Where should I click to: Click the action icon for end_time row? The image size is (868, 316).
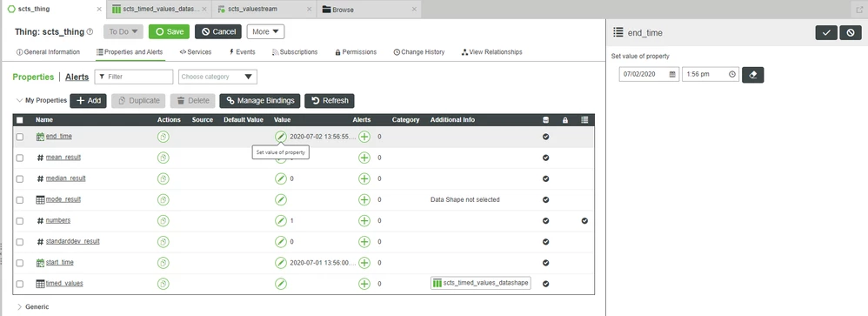pos(164,137)
